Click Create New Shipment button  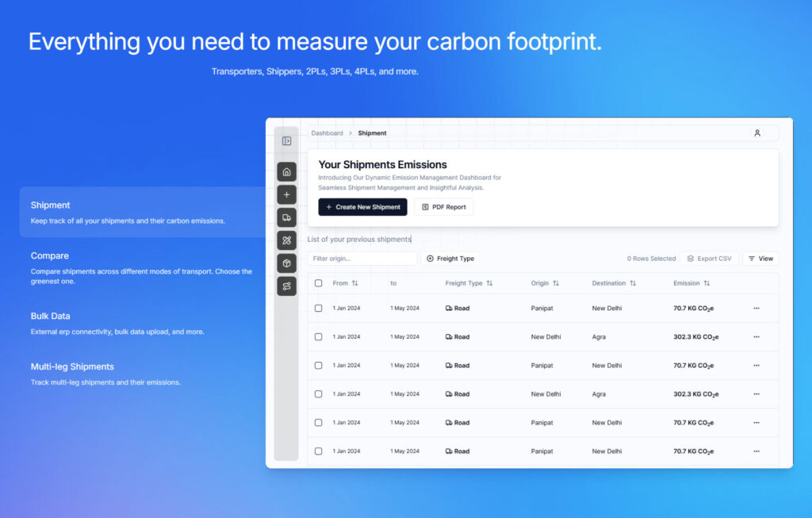[362, 207]
